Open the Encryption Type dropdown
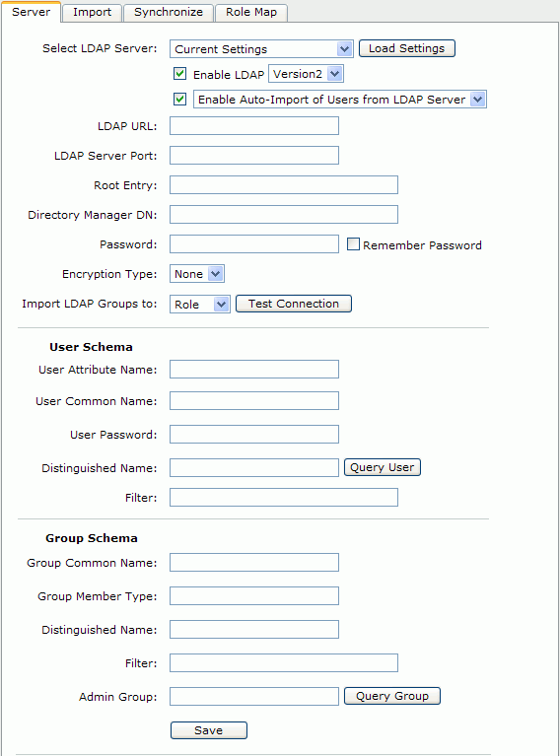The height and width of the screenshot is (756, 560). pos(197,274)
